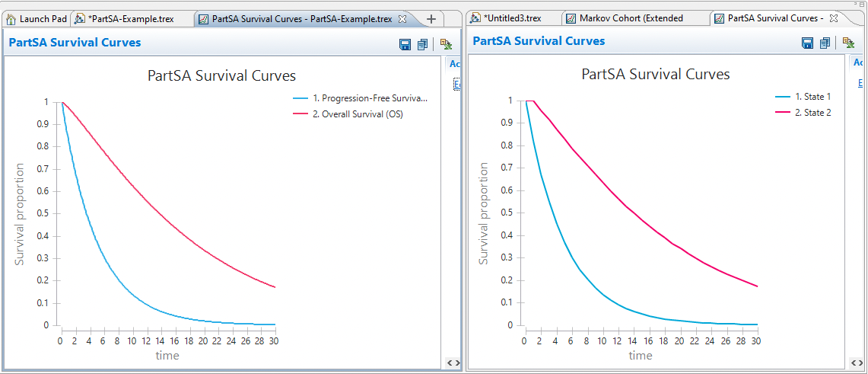Click the plus icon to open a new tab
The width and height of the screenshot is (868, 374).
click(x=431, y=19)
